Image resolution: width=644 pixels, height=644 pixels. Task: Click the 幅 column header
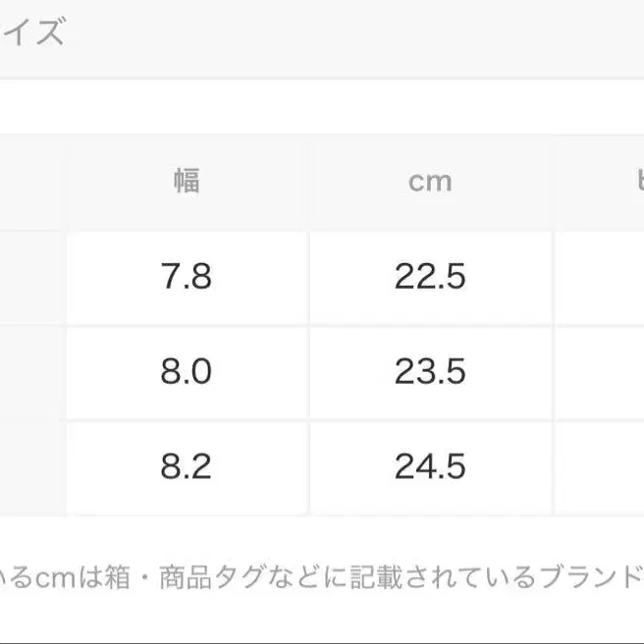(x=187, y=181)
